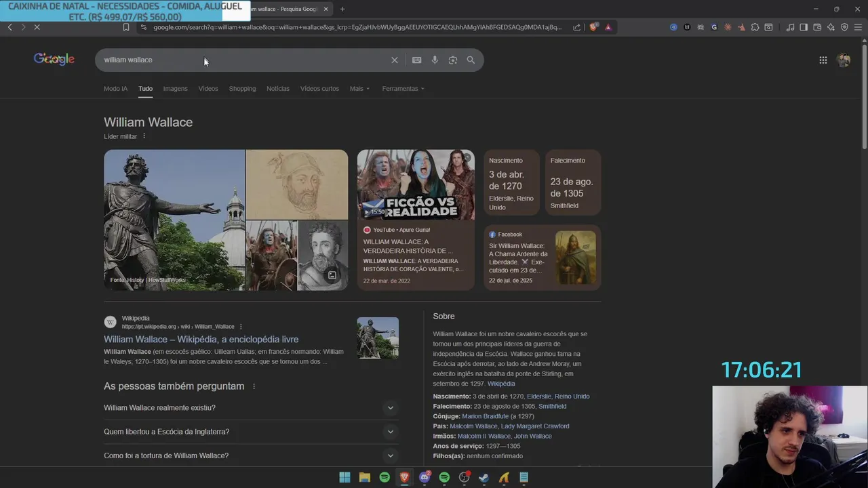Open options beside 'As pessoas também perguntam'
This screenshot has width=868, height=488.
(254, 386)
